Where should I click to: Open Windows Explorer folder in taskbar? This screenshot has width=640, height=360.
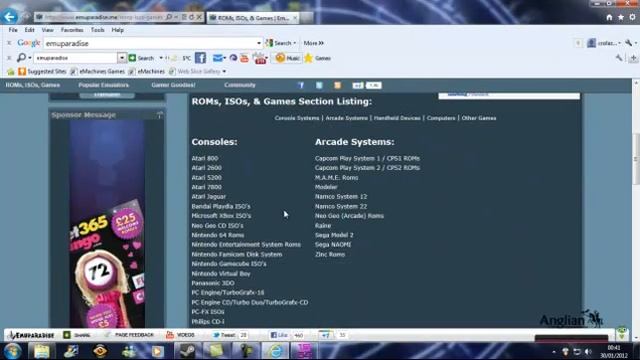(x=42, y=351)
